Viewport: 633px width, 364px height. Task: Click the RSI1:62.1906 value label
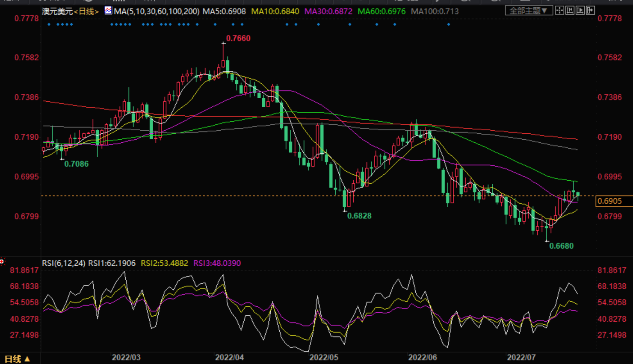pyautogui.click(x=112, y=263)
